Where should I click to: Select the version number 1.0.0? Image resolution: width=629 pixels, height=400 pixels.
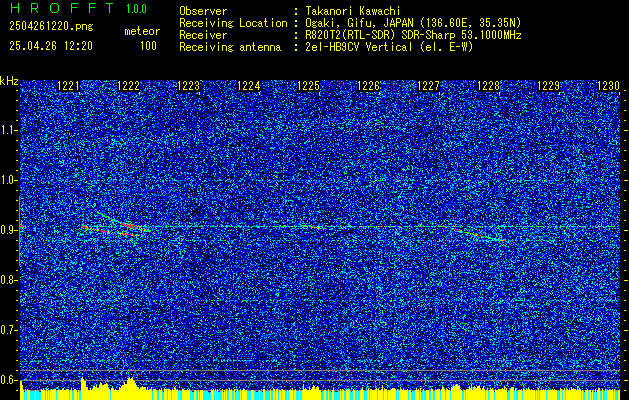136,8
